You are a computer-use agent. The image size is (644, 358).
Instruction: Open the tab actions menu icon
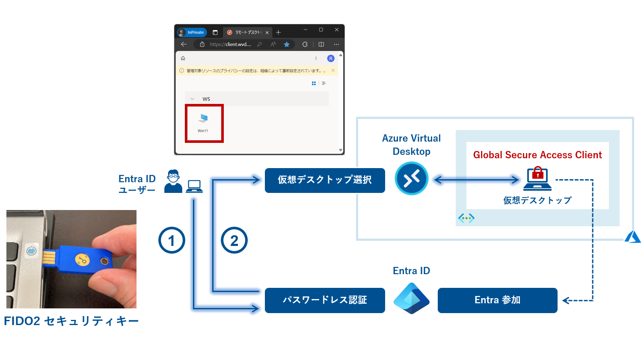[x=215, y=33]
